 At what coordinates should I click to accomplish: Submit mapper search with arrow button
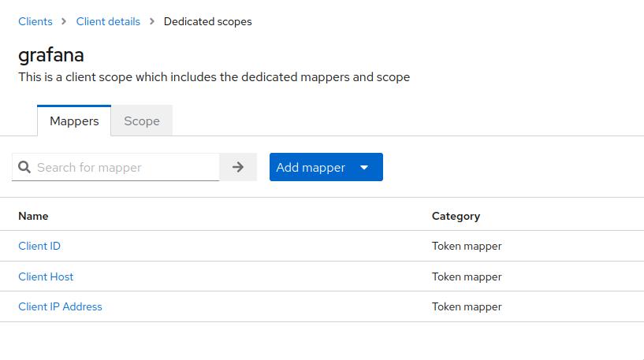pyautogui.click(x=238, y=167)
